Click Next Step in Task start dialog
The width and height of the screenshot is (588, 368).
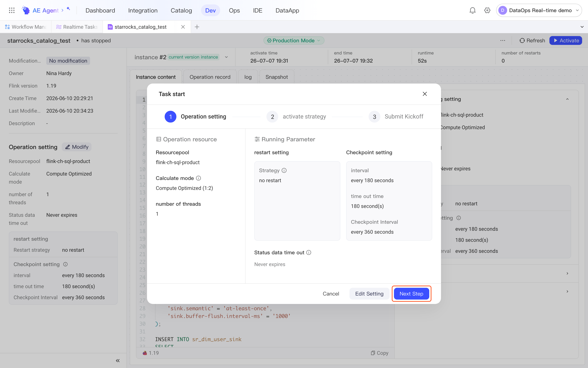[411, 294]
